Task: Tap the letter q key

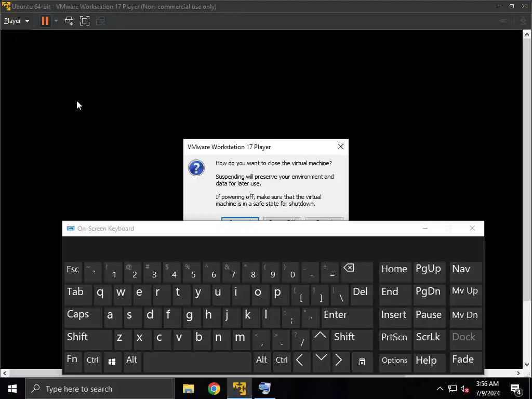Action: click(101, 294)
